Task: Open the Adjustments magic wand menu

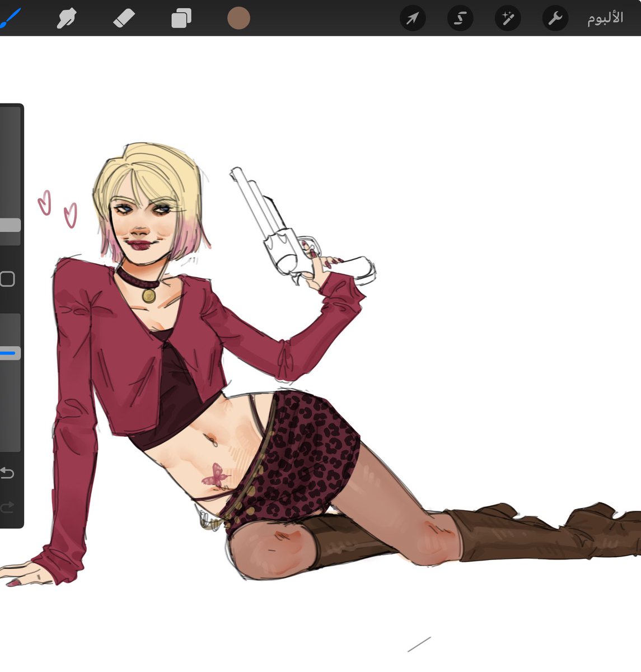Action: 508,18
